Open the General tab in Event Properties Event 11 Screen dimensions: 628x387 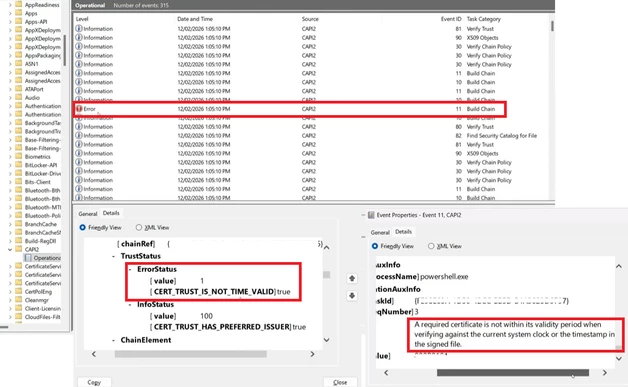(x=380, y=232)
